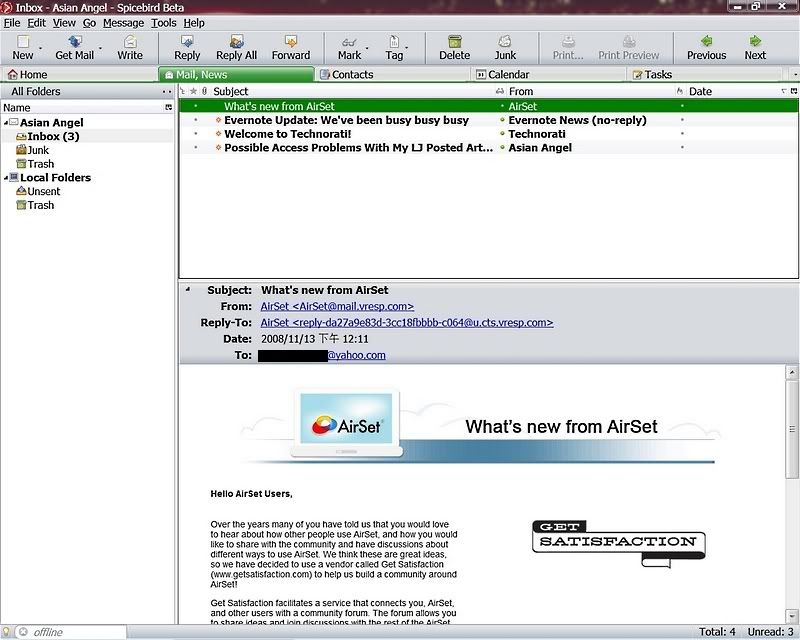The image size is (800, 640).
Task: Click the message body scrollbar down arrow
Action: 792,616
